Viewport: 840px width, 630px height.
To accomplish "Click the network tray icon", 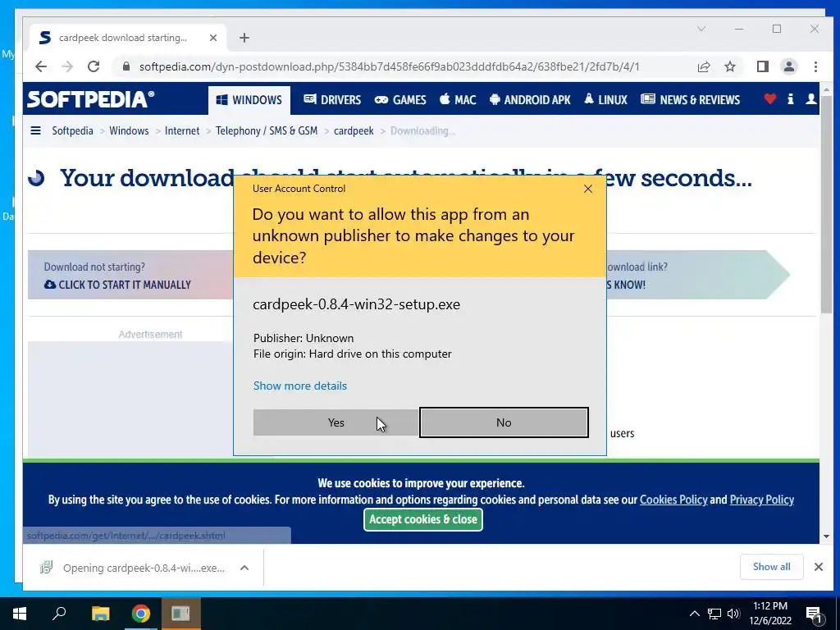I will tap(714, 614).
